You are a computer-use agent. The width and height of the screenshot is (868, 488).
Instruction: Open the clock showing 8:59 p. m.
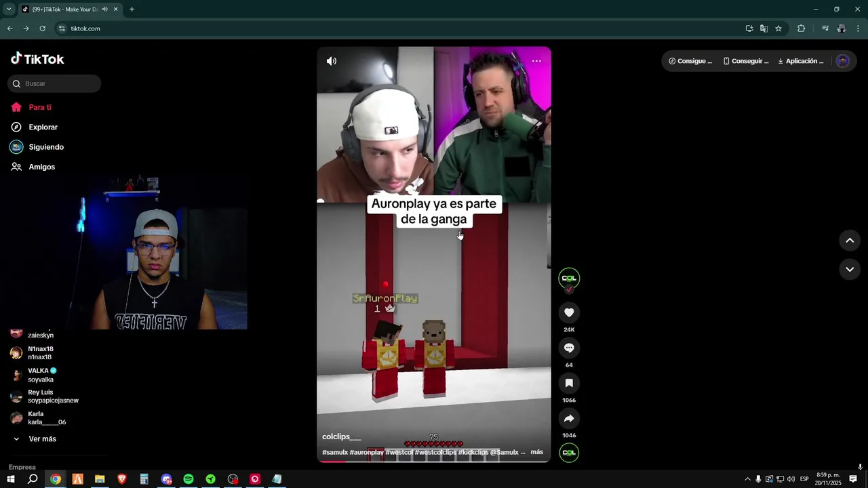[x=828, y=479]
